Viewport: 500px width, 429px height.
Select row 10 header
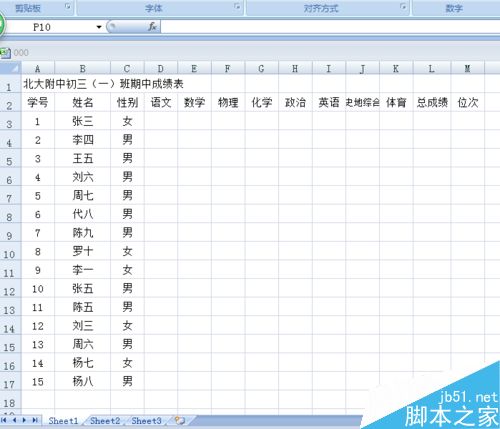(10, 251)
